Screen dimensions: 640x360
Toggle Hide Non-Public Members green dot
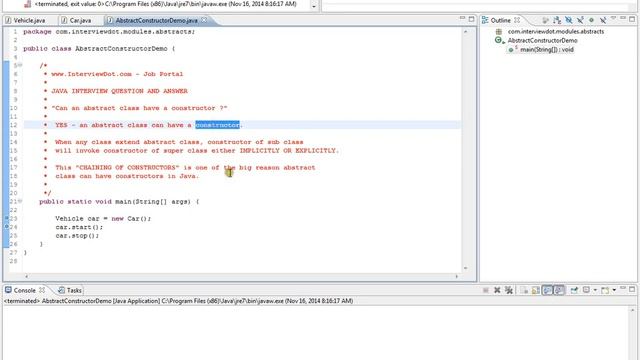(x=591, y=20)
